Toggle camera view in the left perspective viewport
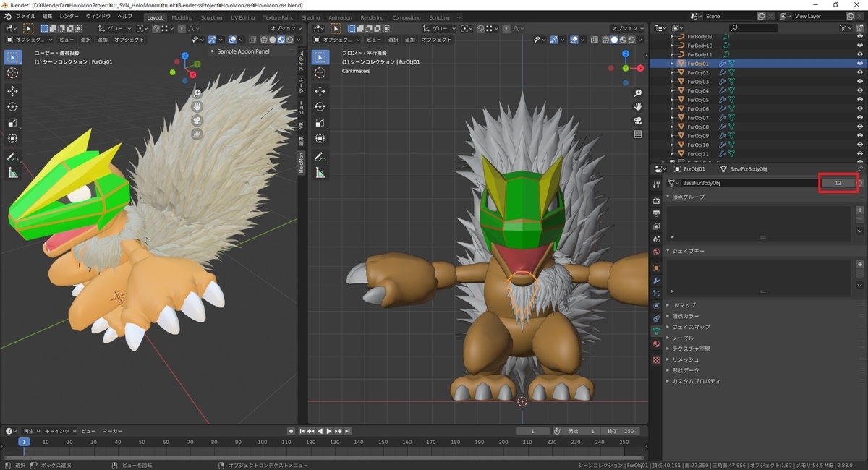868x470 pixels. pos(197,121)
